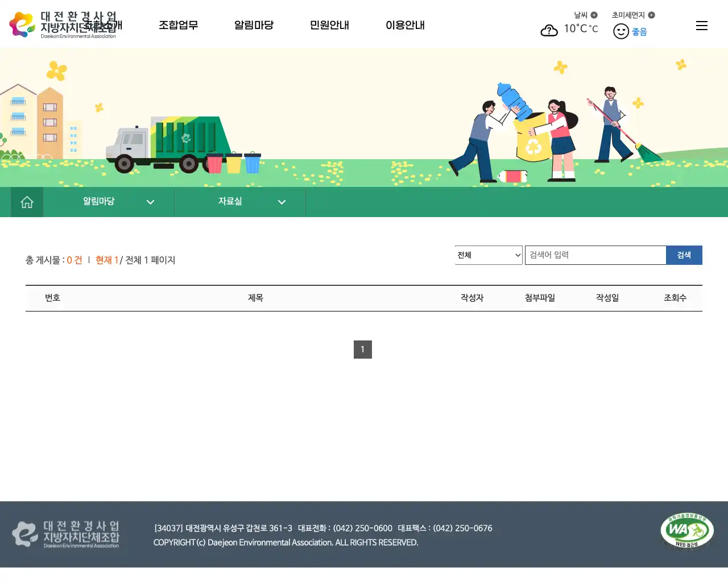Click the smiley air quality face icon
728x582 pixels.
pyautogui.click(x=621, y=31)
